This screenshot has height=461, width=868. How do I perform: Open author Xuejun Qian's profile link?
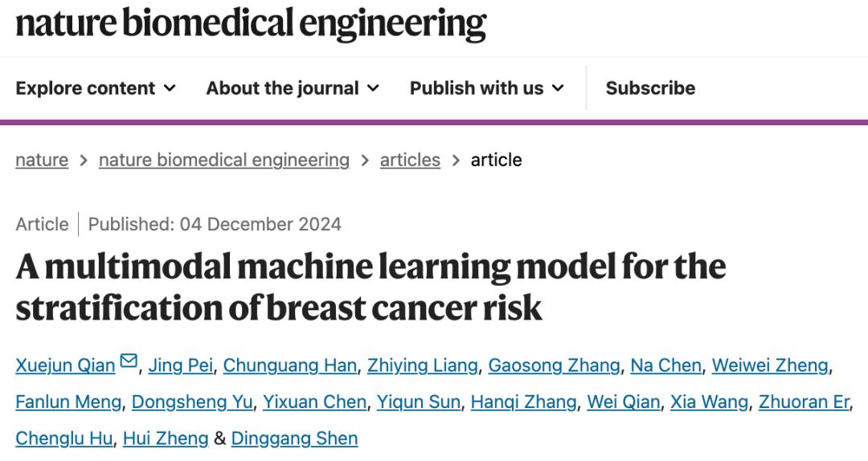pos(65,365)
